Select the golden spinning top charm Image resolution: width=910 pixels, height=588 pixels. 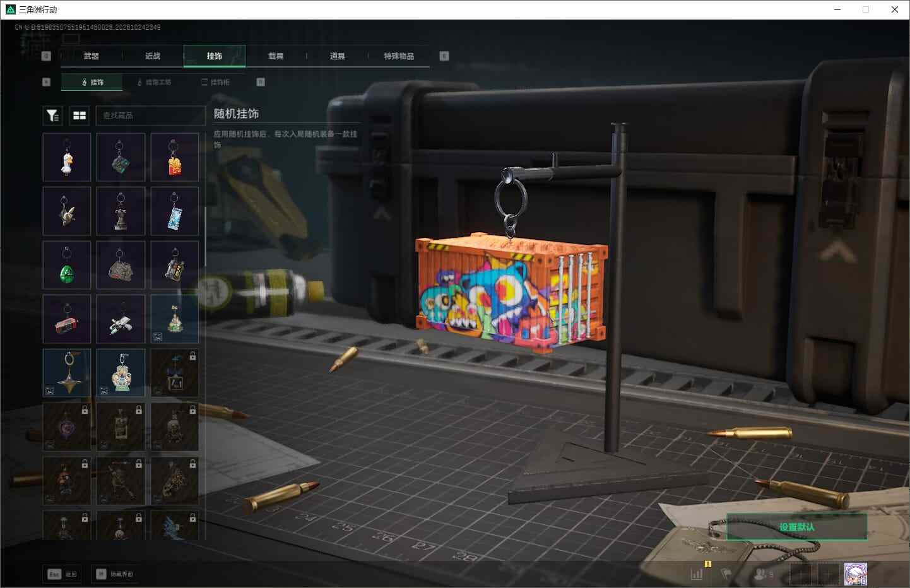pos(67,373)
